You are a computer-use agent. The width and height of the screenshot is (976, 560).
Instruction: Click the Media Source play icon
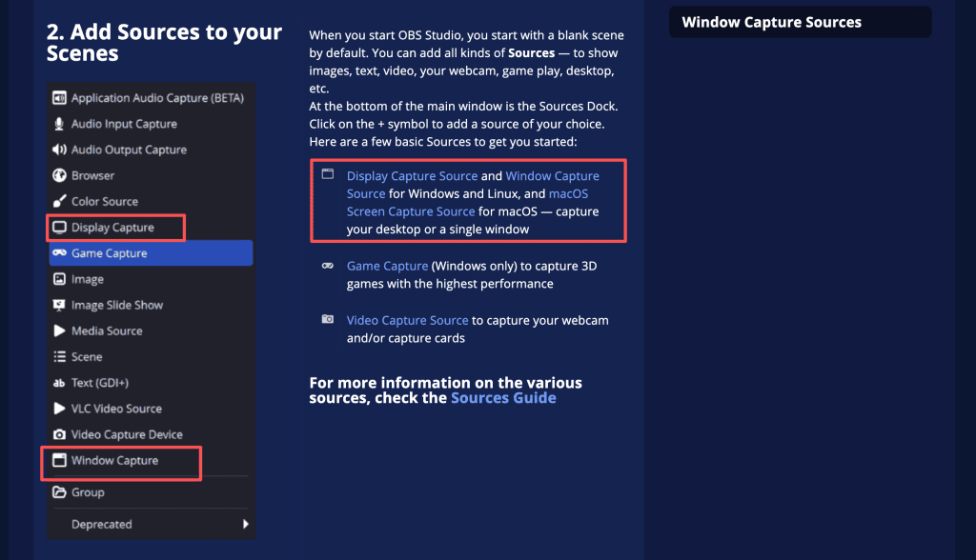(59, 330)
